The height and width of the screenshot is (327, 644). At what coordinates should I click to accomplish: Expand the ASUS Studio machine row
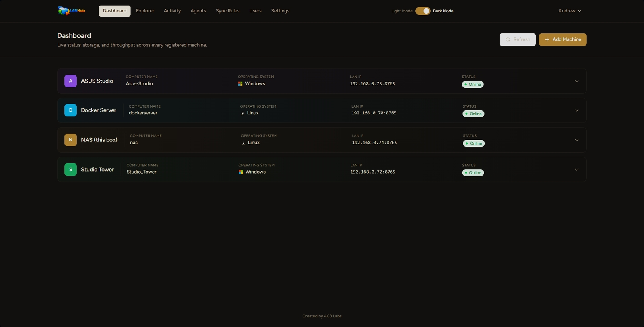pos(577,81)
